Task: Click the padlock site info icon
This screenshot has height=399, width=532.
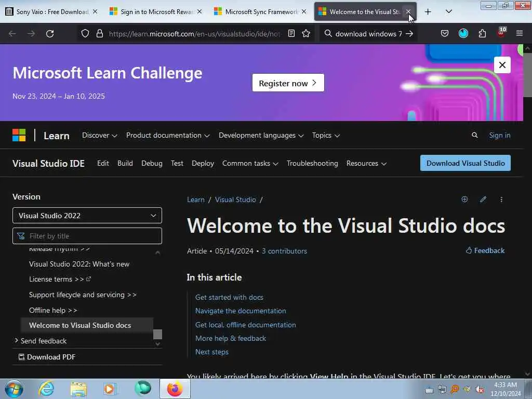Action: (x=99, y=33)
